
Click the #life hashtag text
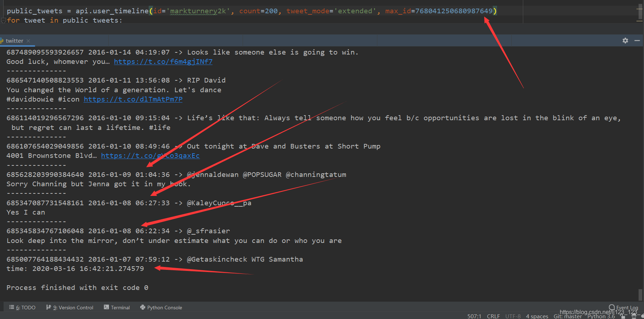[x=160, y=128]
